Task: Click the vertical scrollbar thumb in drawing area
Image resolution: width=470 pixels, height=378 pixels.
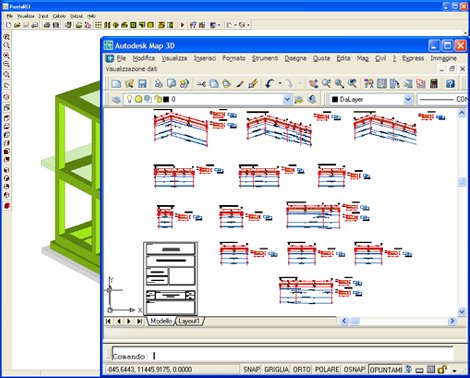Action: (462, 182)
